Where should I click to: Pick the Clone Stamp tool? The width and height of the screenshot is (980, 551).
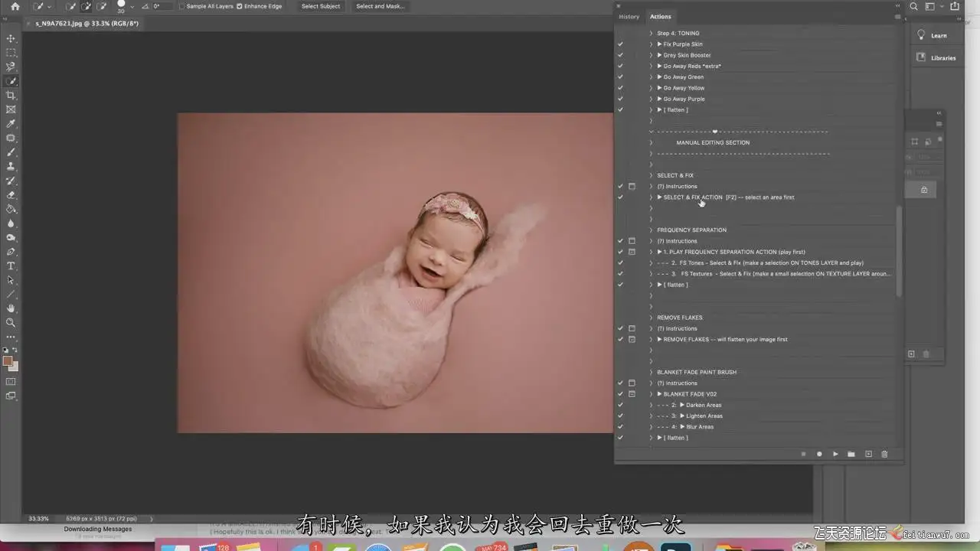point(11,166)
